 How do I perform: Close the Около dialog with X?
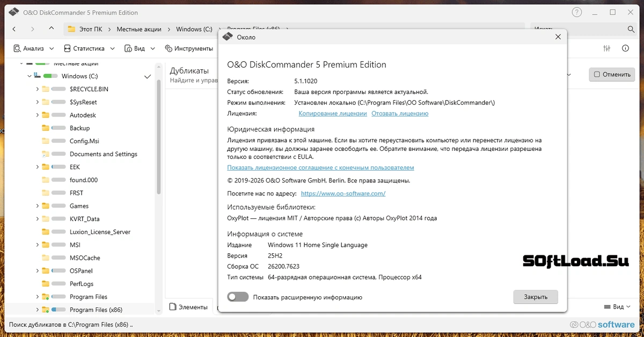point(558,37)
